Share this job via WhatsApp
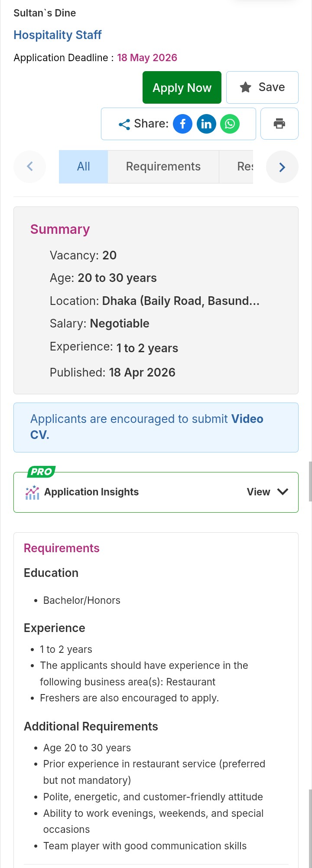The height and width of the screenshot is (868, 312). click(230, 124)
